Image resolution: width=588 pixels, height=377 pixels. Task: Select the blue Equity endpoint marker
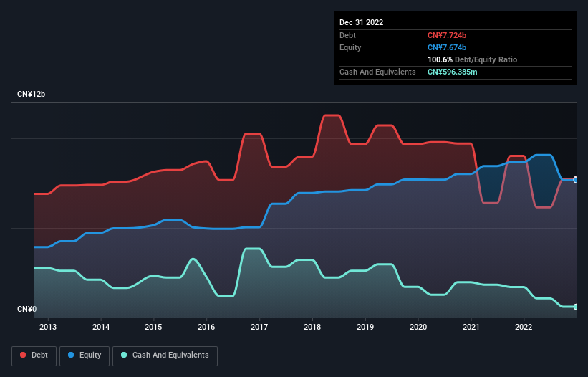576,180
